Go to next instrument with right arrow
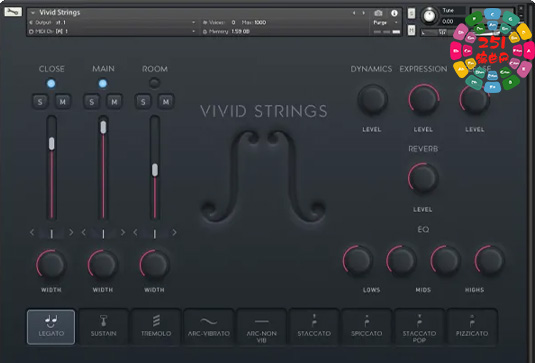Screen dimensions: 535x363 click(364, 13)
